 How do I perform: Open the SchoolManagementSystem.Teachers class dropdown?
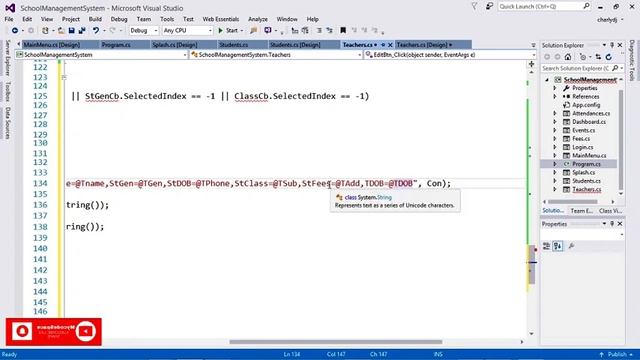[276, 55]
